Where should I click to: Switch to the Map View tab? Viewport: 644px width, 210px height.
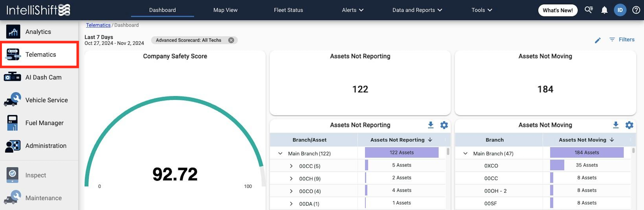[225, 10]
